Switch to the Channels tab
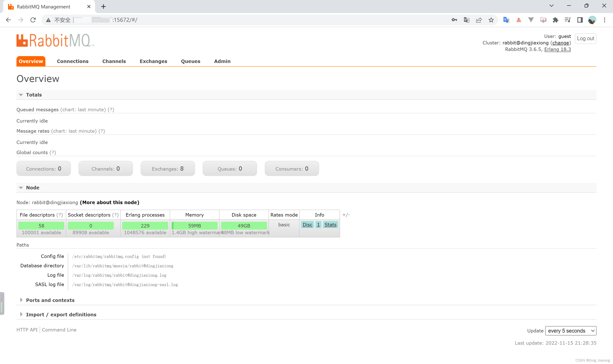613x364 pixels. pos(114,61)
